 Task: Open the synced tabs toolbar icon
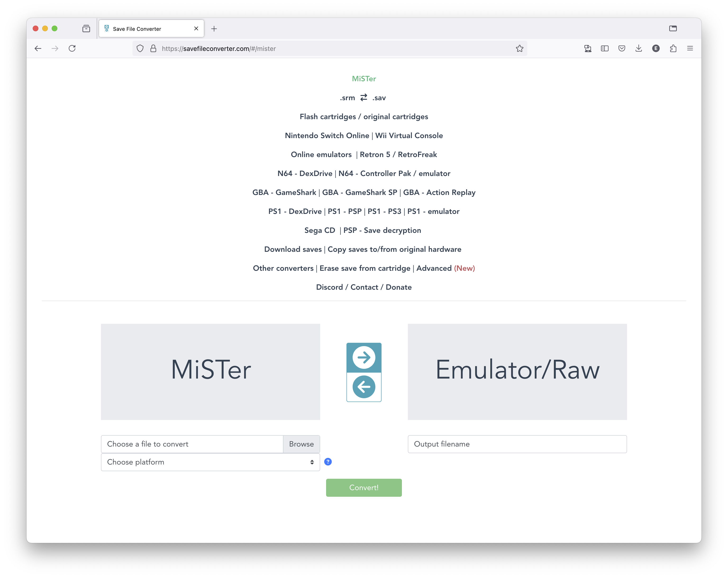(x=588, y=48)
